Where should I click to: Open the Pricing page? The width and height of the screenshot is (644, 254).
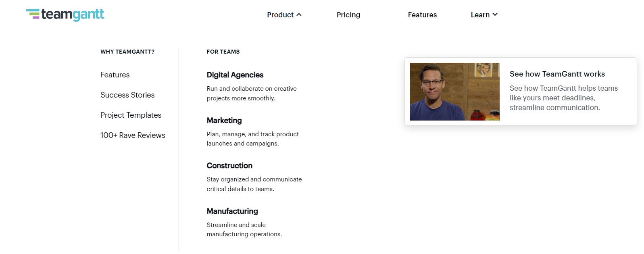click(x=348, y=15)
